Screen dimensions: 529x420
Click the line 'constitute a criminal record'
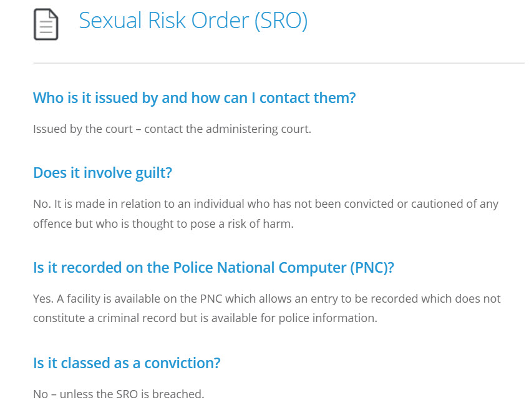(205, 318)
